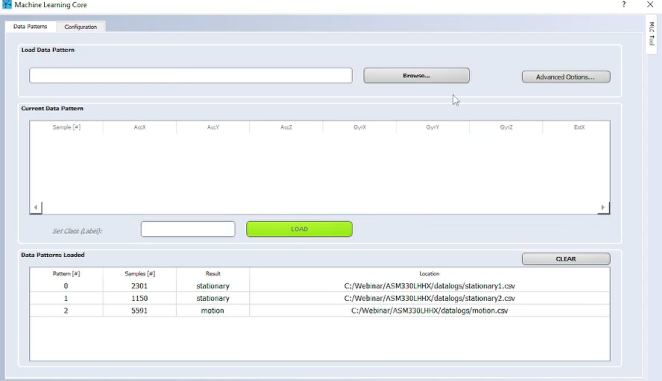Click the motion result cell
The height and width of the screenshot is (381, 662).
click(x=213, y=310)
